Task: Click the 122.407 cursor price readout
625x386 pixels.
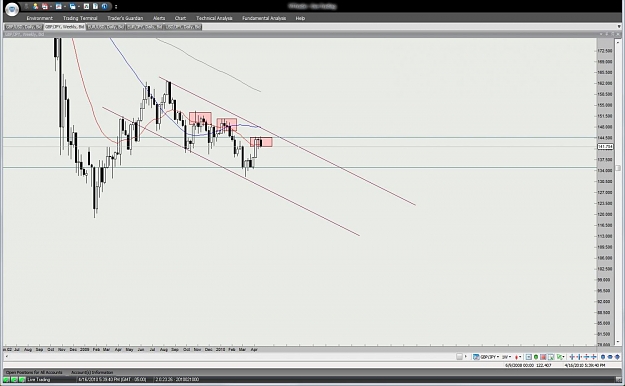Action: point(544,365)
